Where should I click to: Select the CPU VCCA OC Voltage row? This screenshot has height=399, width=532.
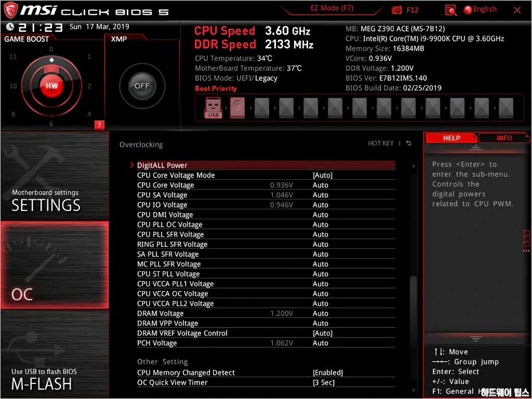pos(266,294)
